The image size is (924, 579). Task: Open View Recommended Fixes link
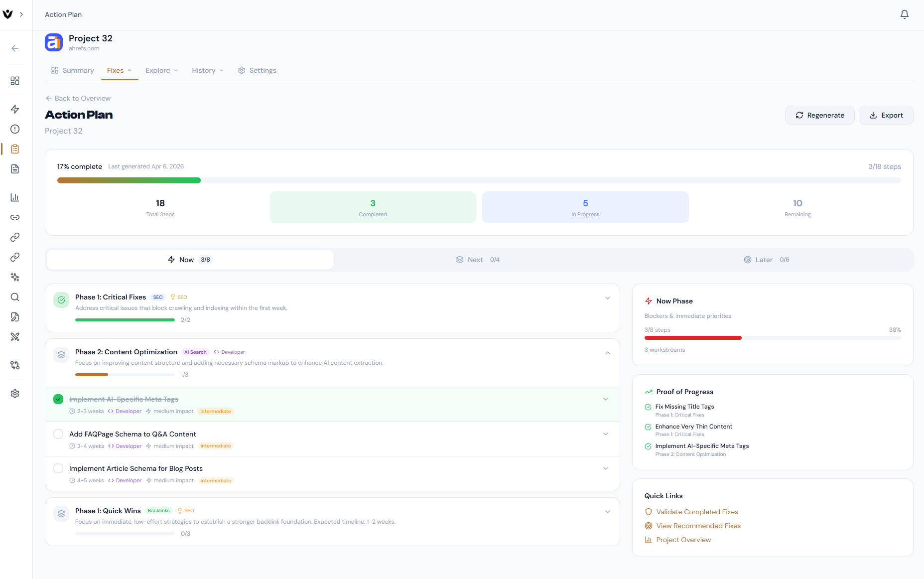(698, 526)
